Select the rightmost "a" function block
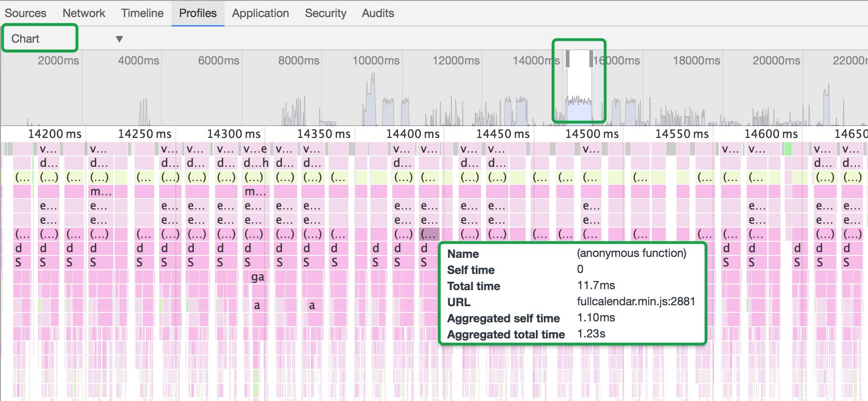The width and height of the screenshot is (868, 401). click(x=312, y=305)
